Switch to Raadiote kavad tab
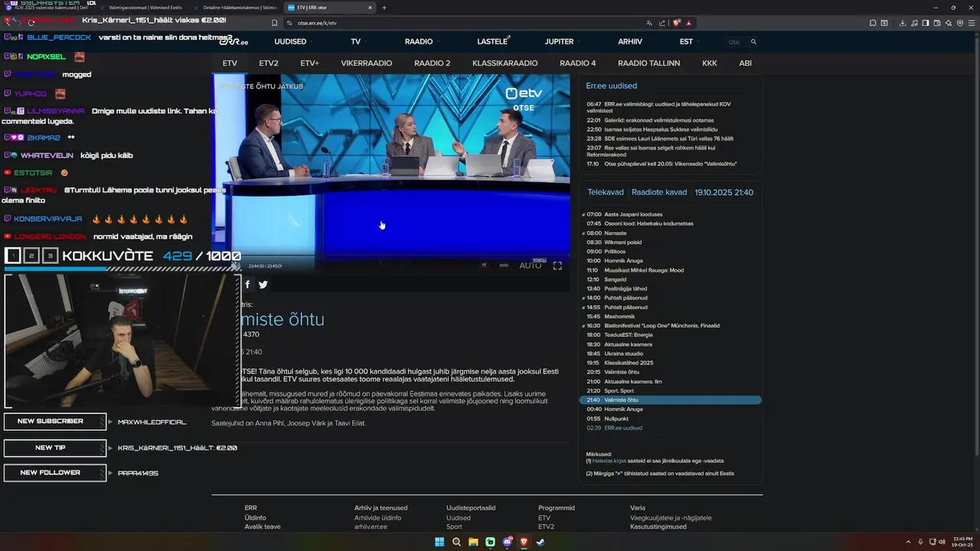 (659, 192)
